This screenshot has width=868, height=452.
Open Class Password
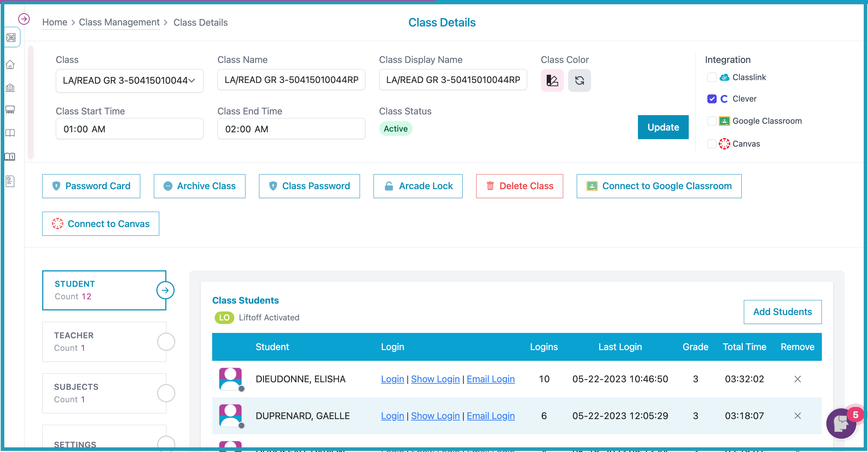coord(309,186)
